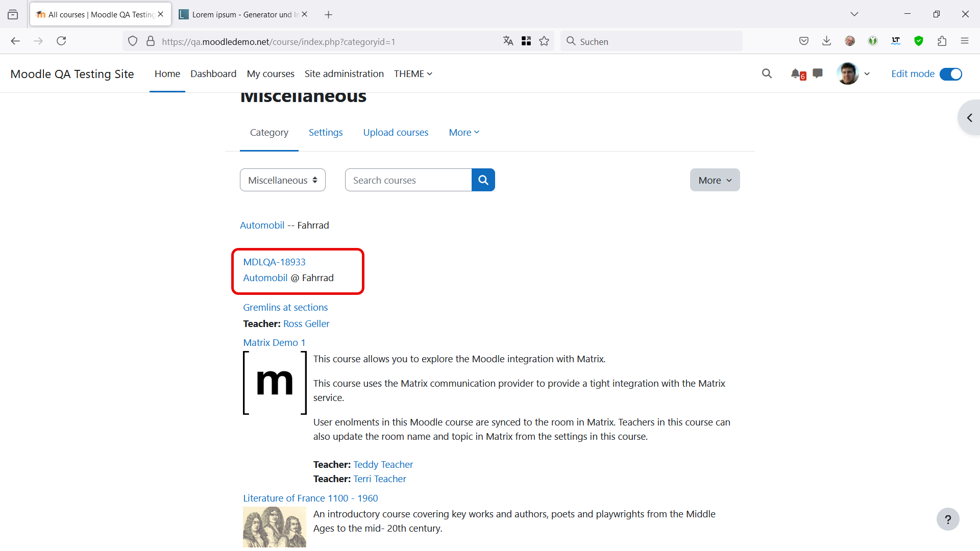The width and height of the screenshot is (980, 551).
Task: Open the Miscellaneous category dropdown
Action: click(283, 180)
